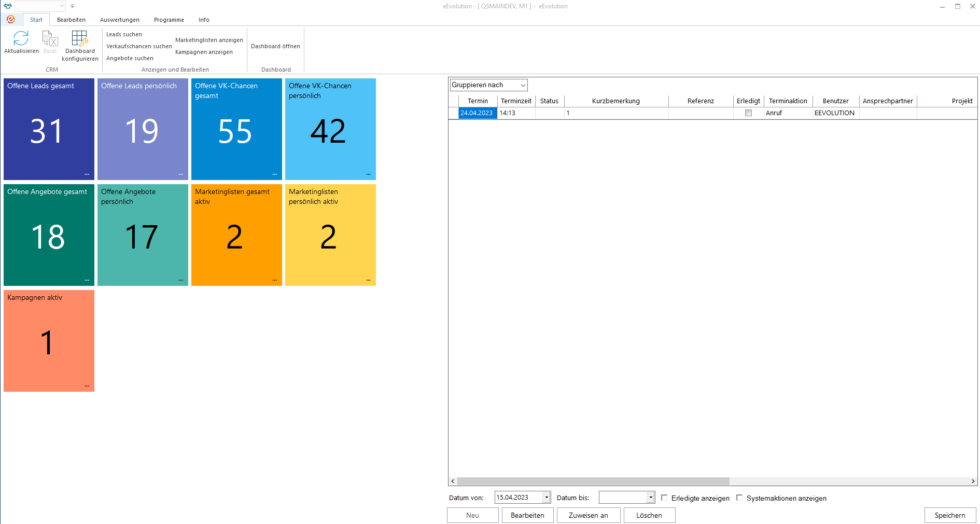The width and height of the screenshot is (980, 524).
Task: Click the app icon in title bar
Action: click(x=7, y=6)
